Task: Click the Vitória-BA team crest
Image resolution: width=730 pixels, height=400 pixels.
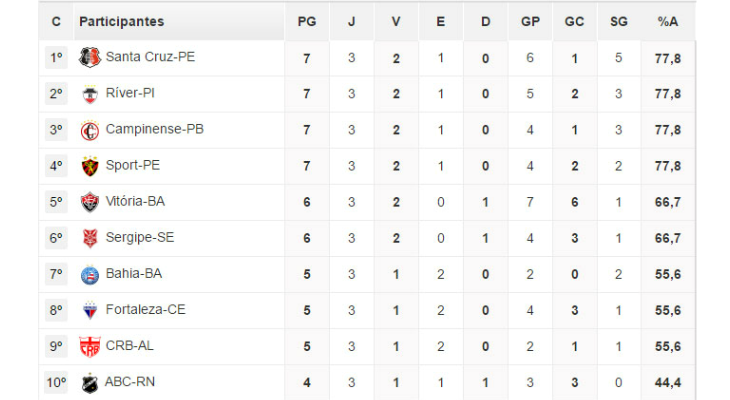Action: coord(90,202)
